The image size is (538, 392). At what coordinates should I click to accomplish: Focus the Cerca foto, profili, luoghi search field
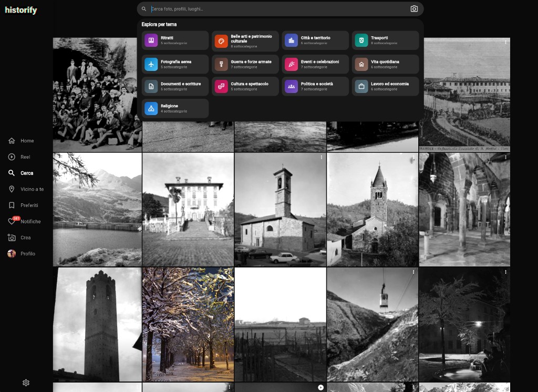(280, 9)
